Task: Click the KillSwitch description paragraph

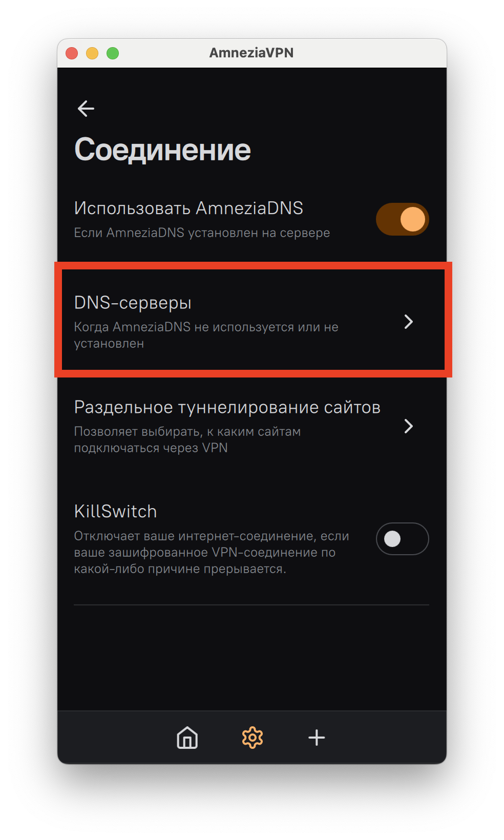Action: point(212,552)
